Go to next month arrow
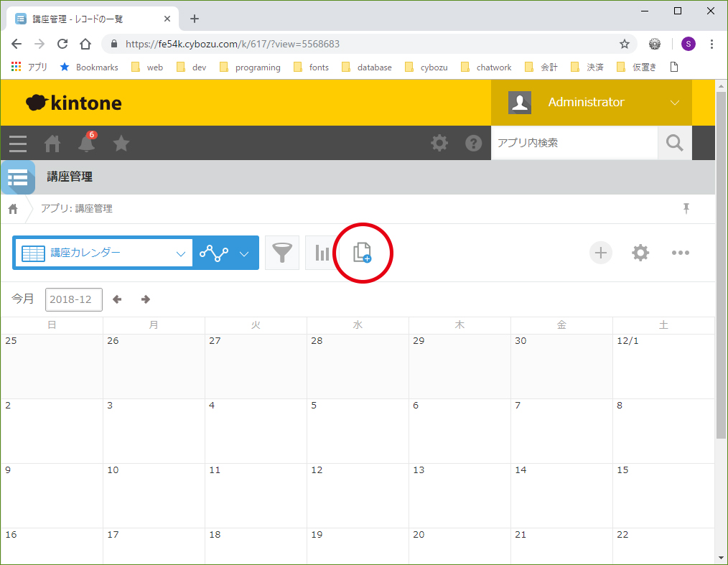The width and height of the screenshot is (728, 565). pyautogui.click(x=146, y=299)
